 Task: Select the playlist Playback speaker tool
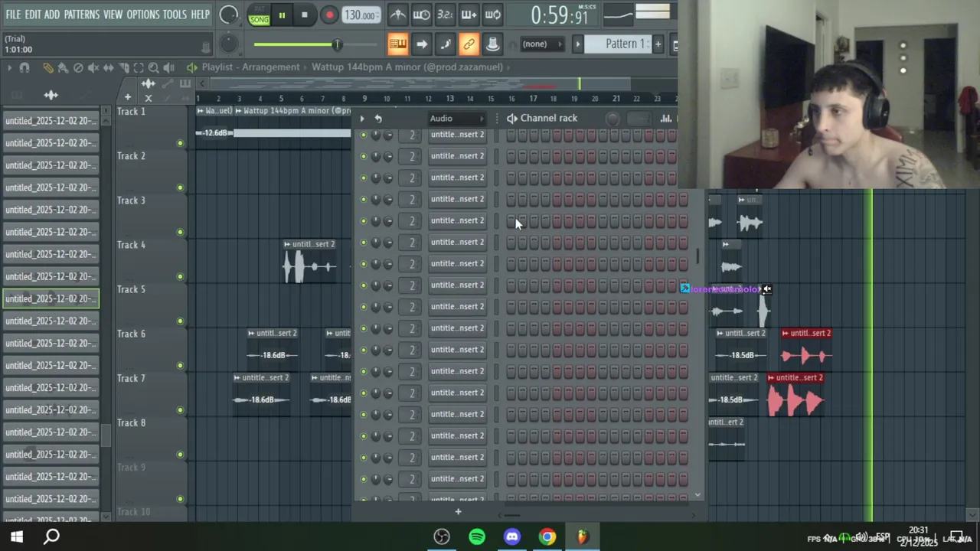(x=169, y=67)
